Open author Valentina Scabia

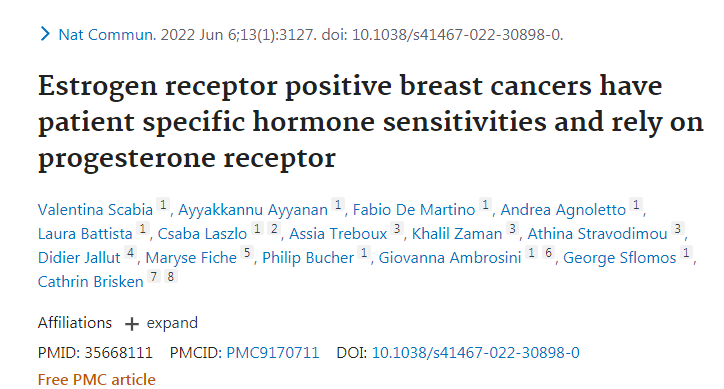tap(95, 210)
